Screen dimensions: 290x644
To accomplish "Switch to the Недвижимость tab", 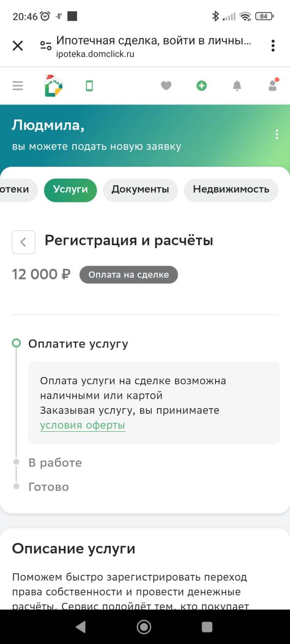I will (231, 190).
